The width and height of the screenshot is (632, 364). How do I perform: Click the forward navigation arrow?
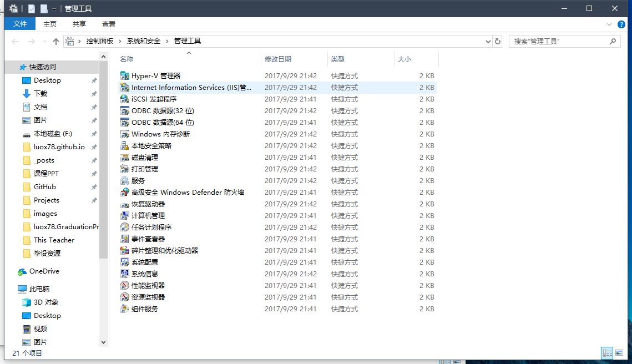pos(32,41)
